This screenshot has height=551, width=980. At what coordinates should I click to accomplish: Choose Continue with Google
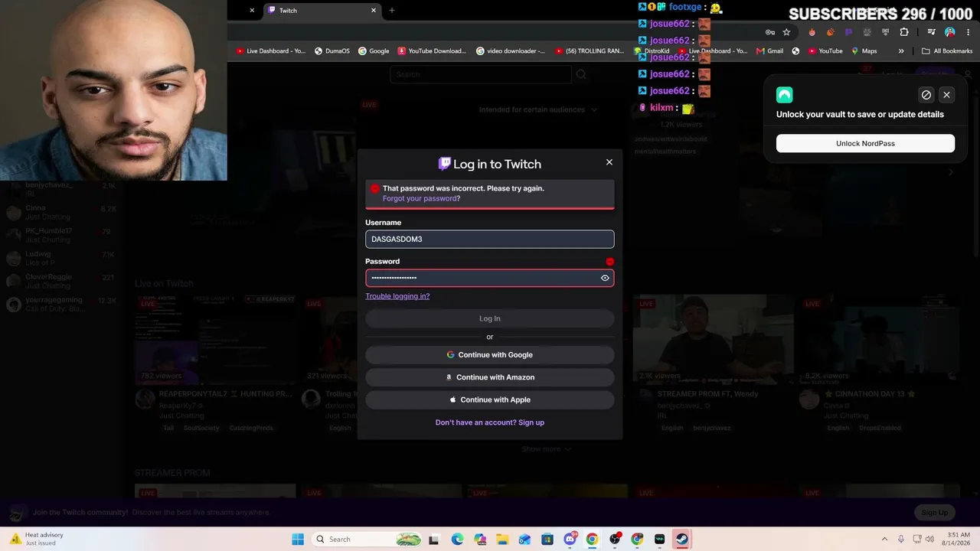point(490,355)
